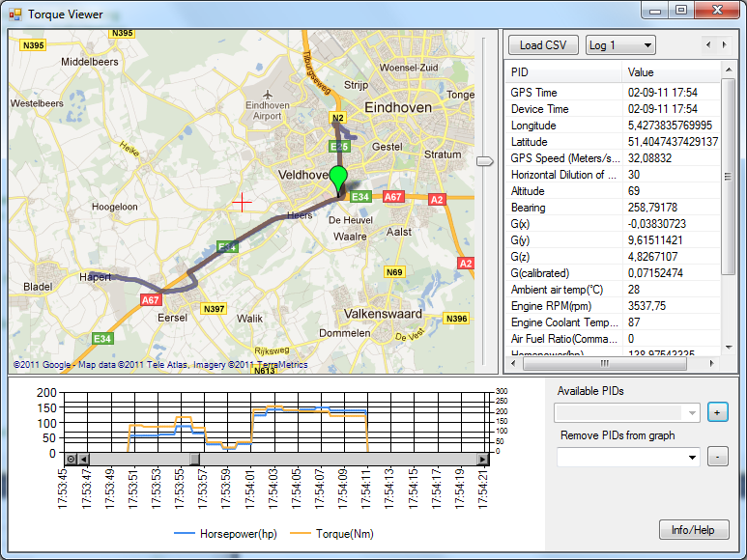
Task: Click the vertical map slider thumb
Action: (484, 161)
